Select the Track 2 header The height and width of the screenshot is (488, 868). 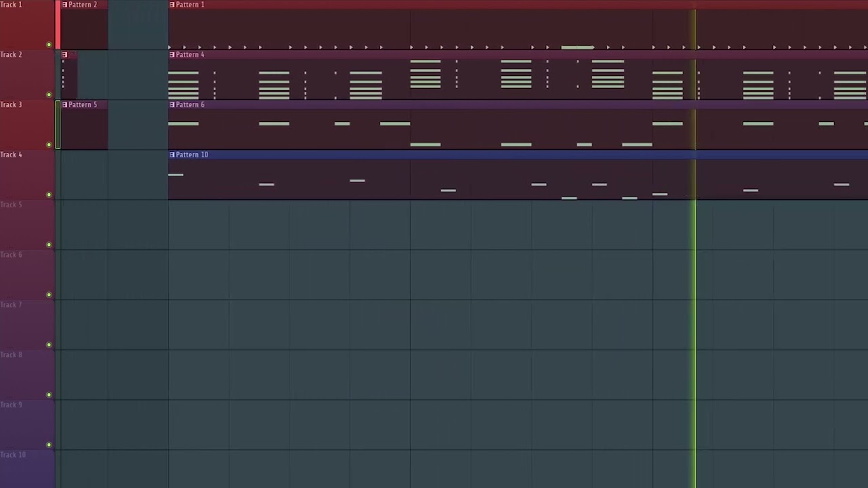click(27, 75)
